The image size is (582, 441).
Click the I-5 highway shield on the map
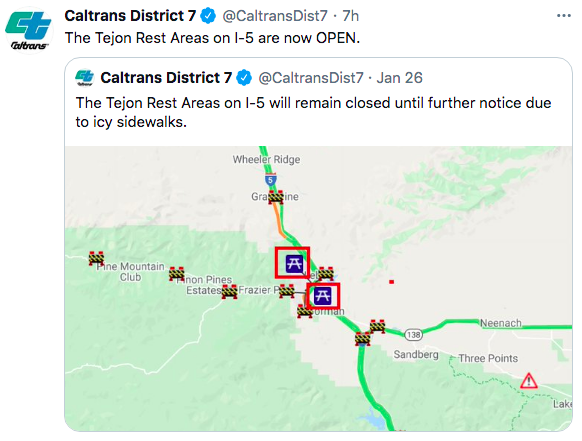point(271,180)
